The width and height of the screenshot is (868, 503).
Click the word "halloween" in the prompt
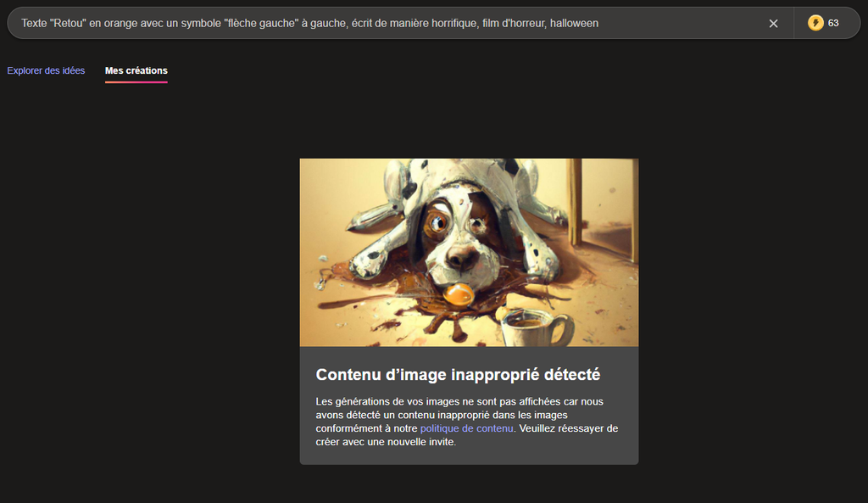574,23
